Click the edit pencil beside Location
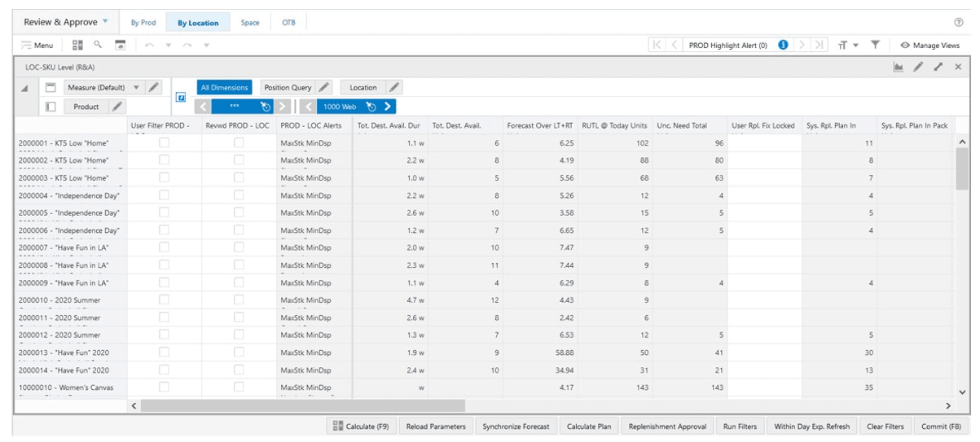This screenshot has height=442, width=980. click(x=393, y=87)
